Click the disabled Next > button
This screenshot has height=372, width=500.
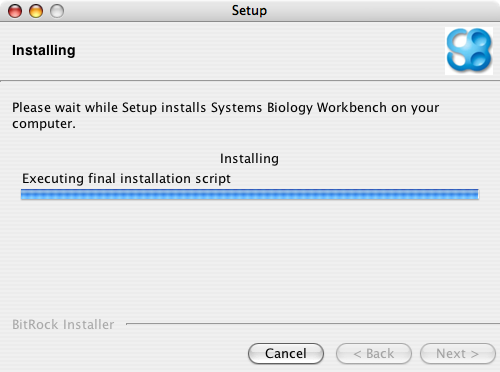[458, 353]
